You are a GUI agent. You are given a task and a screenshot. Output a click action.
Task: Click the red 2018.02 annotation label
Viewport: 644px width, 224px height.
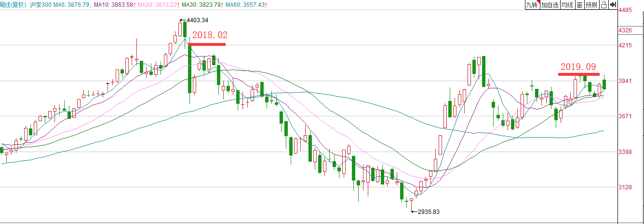coord(210,35)
